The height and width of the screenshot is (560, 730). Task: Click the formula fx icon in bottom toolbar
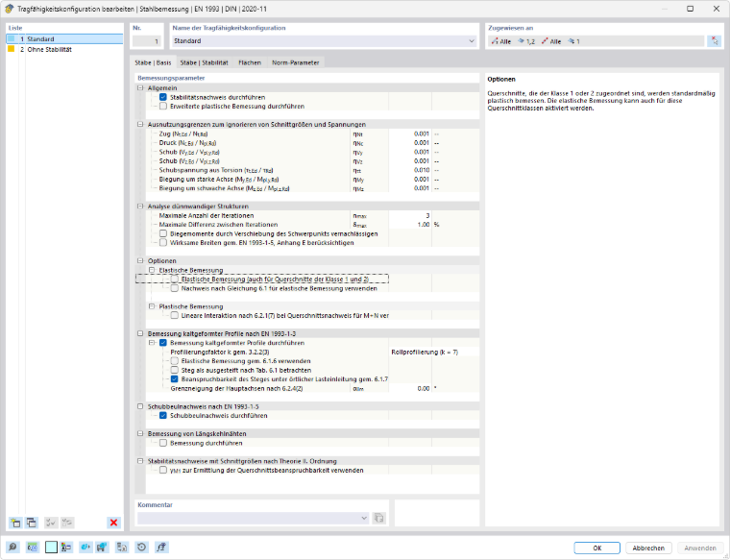pos(161,547)
